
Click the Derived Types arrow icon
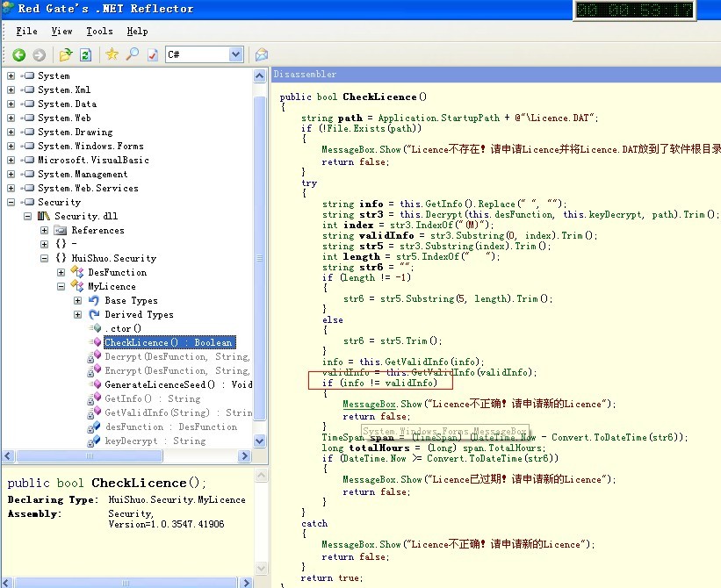point(94,315)
